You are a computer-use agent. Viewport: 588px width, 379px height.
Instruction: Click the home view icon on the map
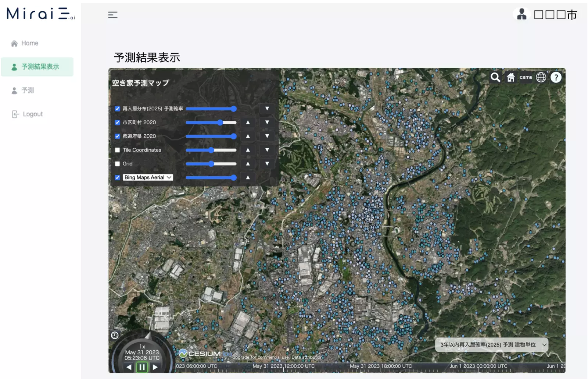(x=510, y=77)
